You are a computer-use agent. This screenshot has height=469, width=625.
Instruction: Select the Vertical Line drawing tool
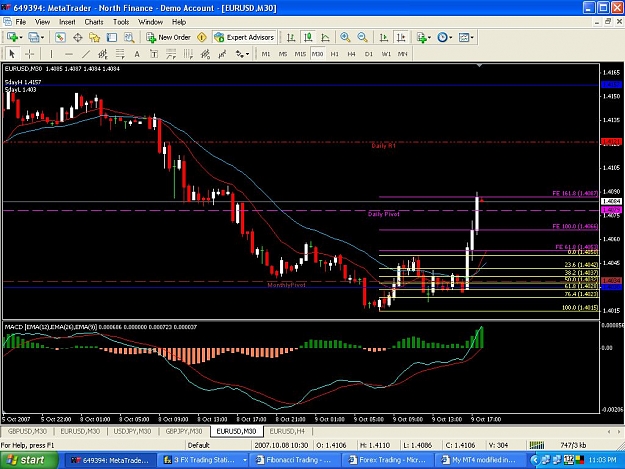(x=51, y=54)
